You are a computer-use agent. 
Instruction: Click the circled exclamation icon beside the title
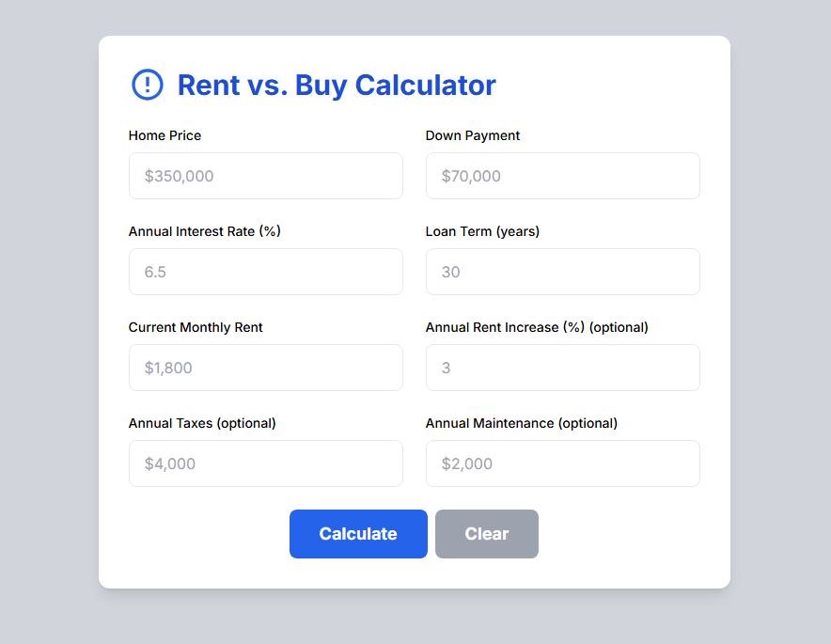[x=148, y=85]
